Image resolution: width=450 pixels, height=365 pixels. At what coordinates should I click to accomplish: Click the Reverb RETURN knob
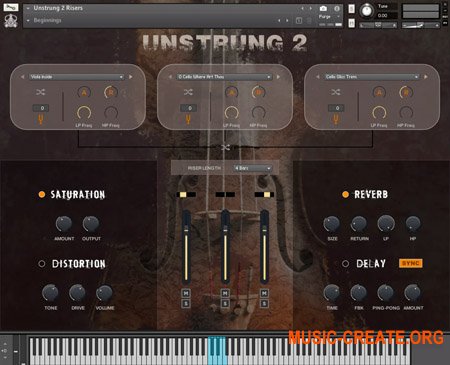click(359, 224)
